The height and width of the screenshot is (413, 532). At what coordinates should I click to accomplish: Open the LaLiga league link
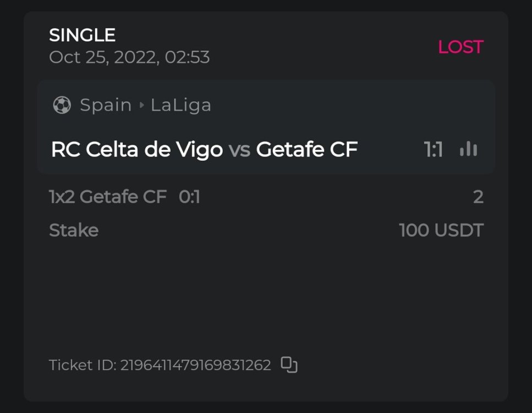(181, 105)
